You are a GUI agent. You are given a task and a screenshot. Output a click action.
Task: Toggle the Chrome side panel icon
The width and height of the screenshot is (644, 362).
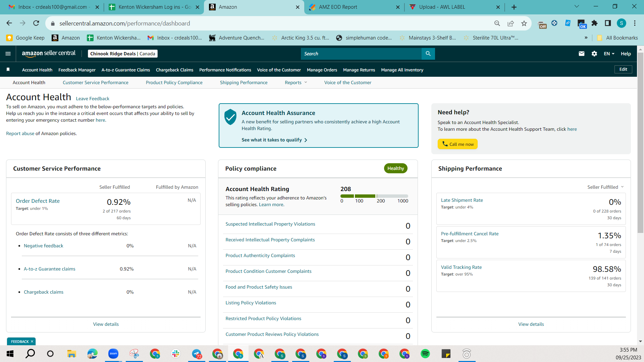(608, 23)
